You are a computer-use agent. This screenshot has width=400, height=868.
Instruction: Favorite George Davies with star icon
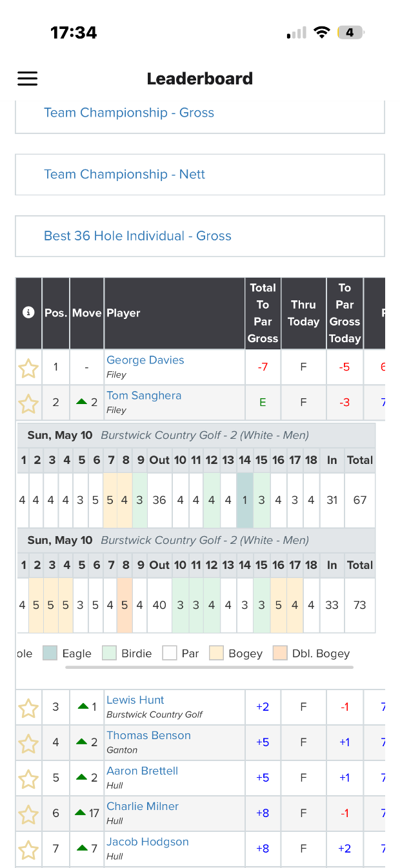coord(28,369)
